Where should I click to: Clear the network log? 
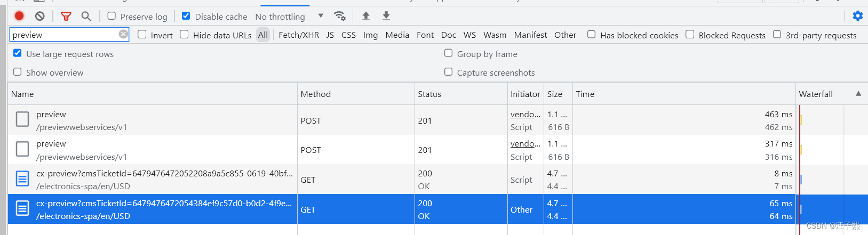(39, 16)
